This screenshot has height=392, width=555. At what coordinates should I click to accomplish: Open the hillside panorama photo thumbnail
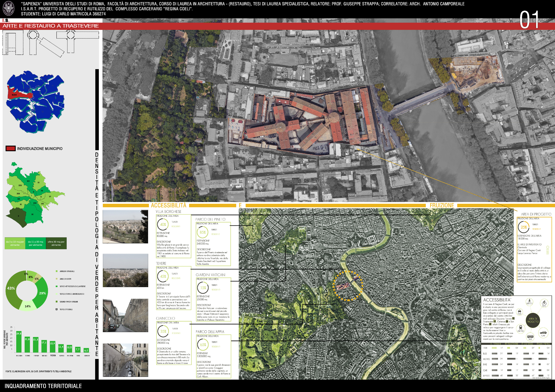(x=126, y=227)
